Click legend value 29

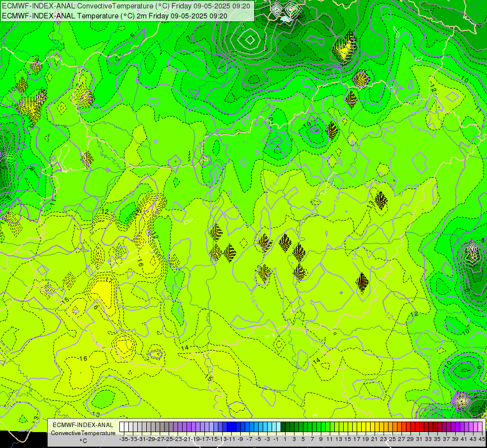410,439
